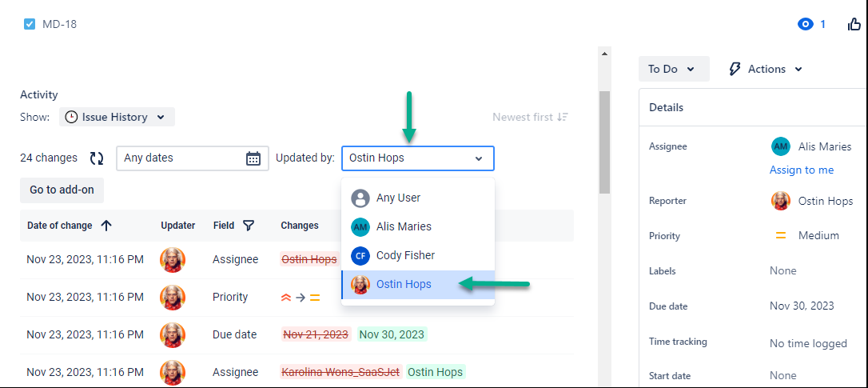Click the Go to add-on button

pyautogui.click(x=62, y=190)
